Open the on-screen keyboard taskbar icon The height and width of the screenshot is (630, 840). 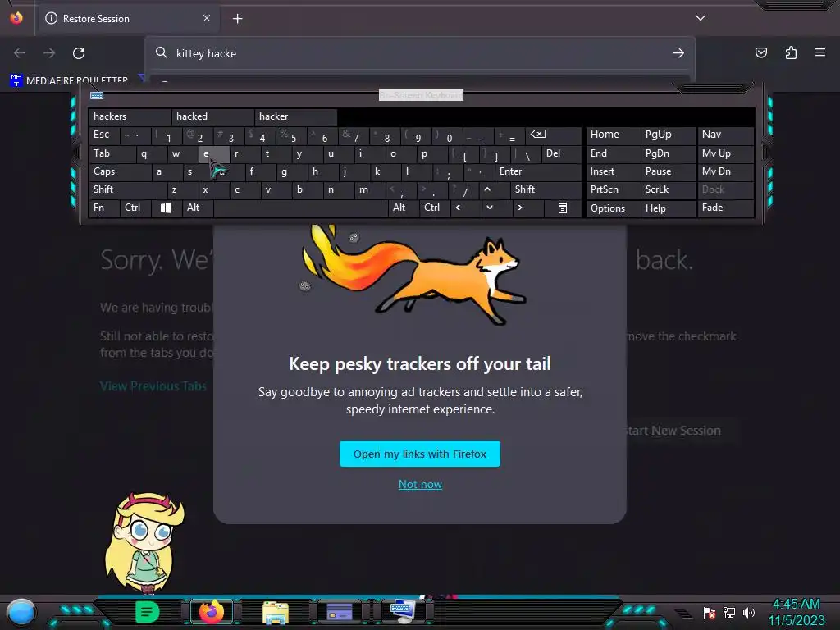pyautogui.click(x=403, y=610)
